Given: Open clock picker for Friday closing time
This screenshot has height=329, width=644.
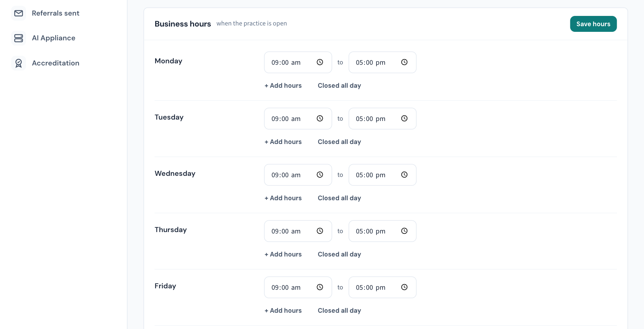Looking at the screenshot, I should coord(404,287).
